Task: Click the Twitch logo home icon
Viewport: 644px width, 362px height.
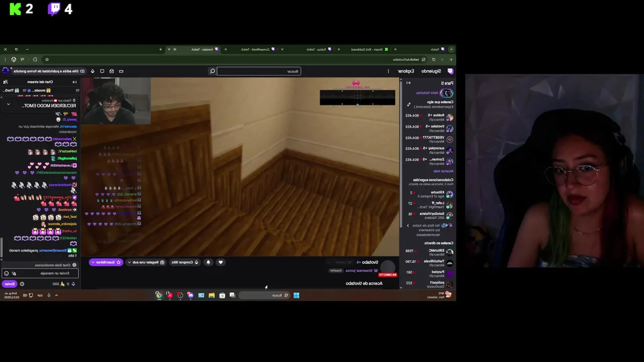Action: coord(450,71)
